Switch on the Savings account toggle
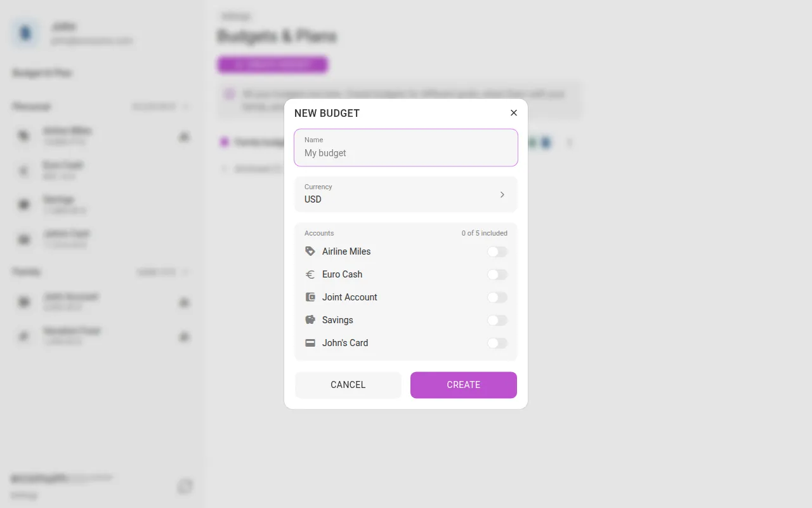This screenshot has width=812, height=508. (497, 321)
